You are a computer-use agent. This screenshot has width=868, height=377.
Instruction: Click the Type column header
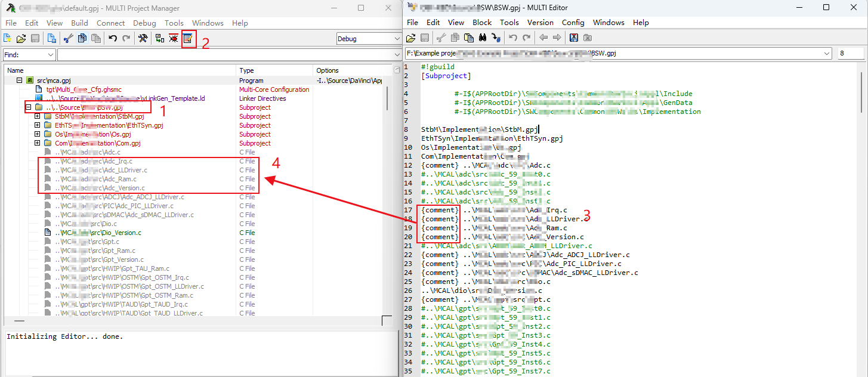click(x=246, y=70)
